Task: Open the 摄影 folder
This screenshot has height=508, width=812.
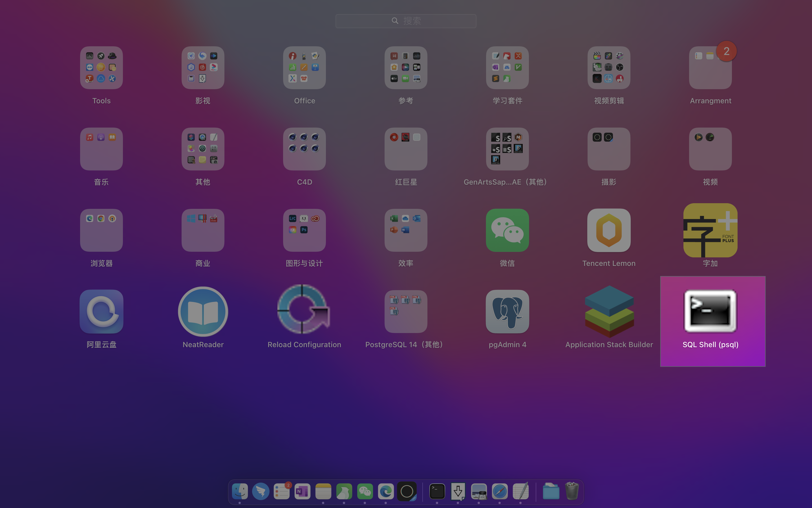Action: tap(609, 149)
